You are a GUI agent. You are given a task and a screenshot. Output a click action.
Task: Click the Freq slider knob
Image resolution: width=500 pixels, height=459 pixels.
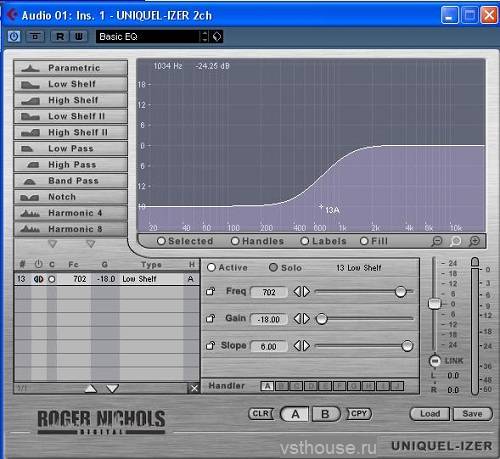click(400, 292)
